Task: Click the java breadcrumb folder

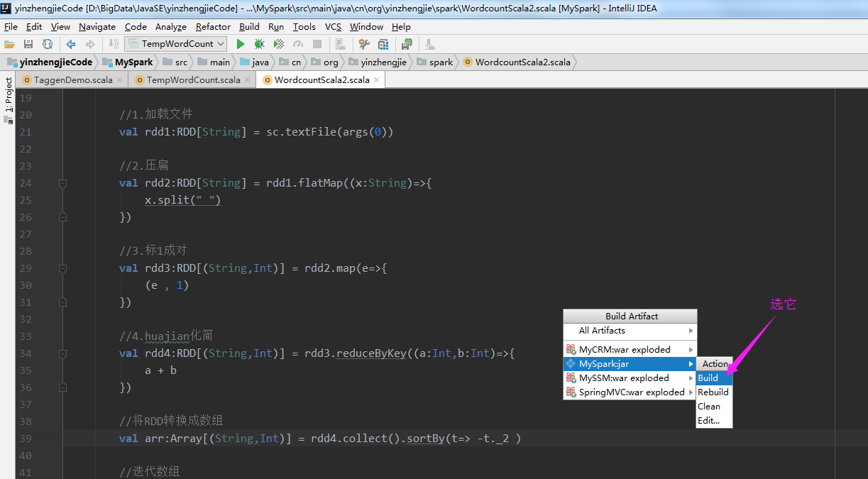Action: click(255, 62)
